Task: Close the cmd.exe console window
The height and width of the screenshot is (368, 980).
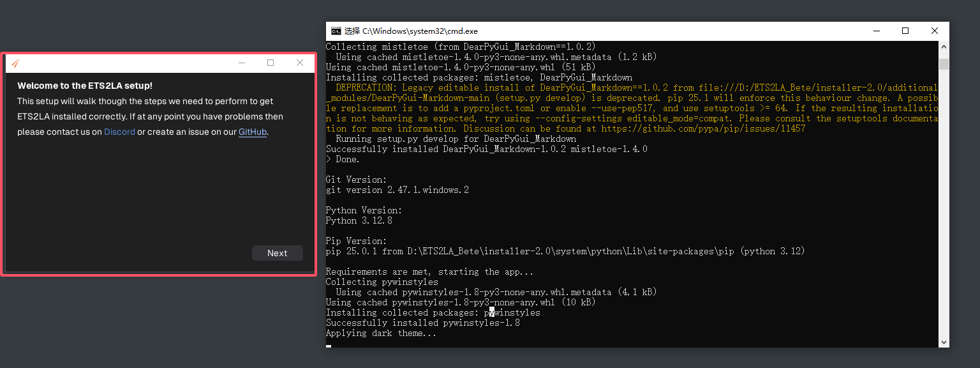Action: [x=935, y=31]
